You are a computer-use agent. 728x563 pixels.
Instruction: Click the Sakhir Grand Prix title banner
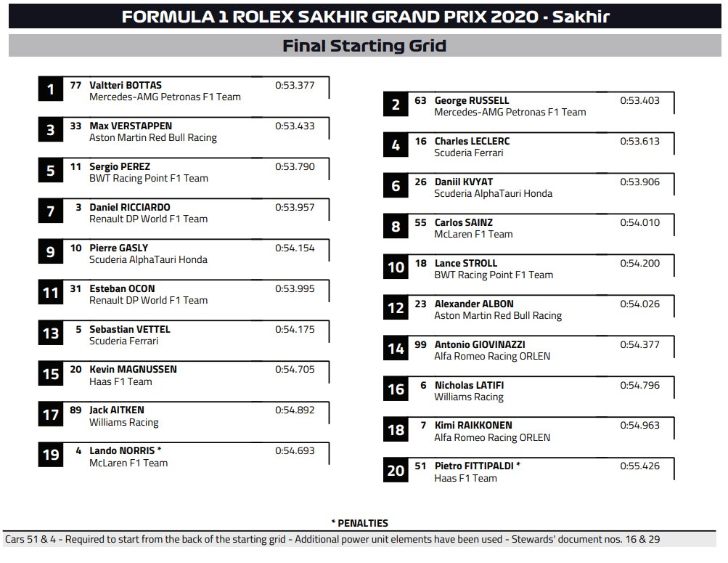click(x=364, y=16)
